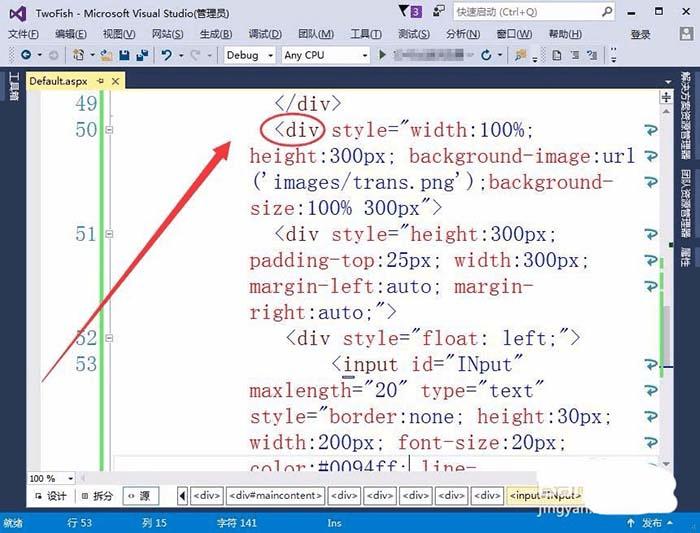Switch to 设计 design view
Screen dimensions: 700x533
click(51, 496)
